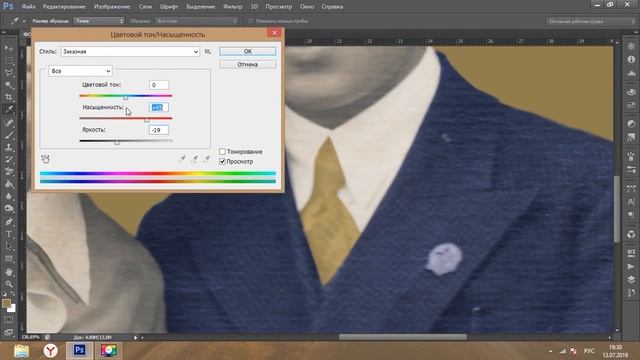Select the Eraser tool
The image size is (640, 360).
point(9,172)
